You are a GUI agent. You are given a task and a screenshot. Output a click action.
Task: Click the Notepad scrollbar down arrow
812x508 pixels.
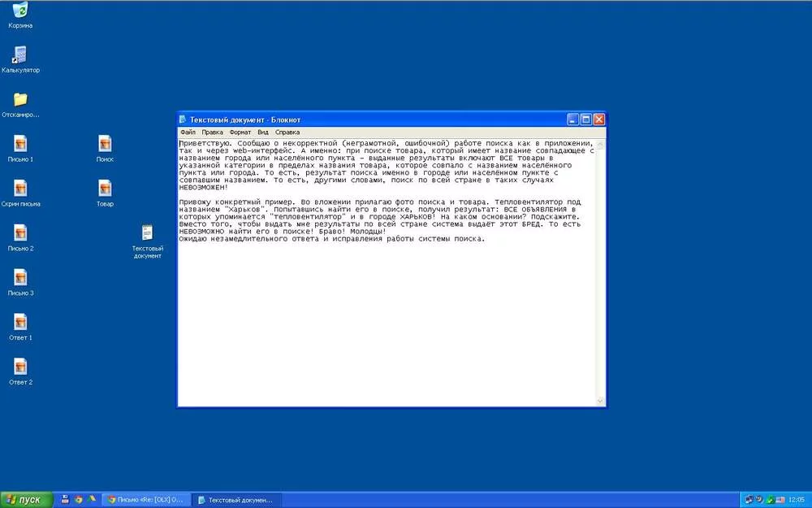point(601,401)
